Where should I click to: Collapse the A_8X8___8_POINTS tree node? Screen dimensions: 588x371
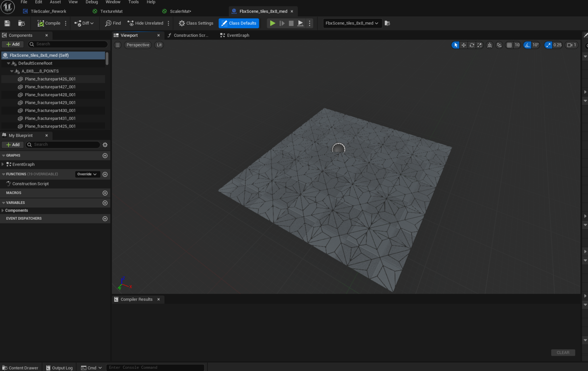click(x=12, y=71)
